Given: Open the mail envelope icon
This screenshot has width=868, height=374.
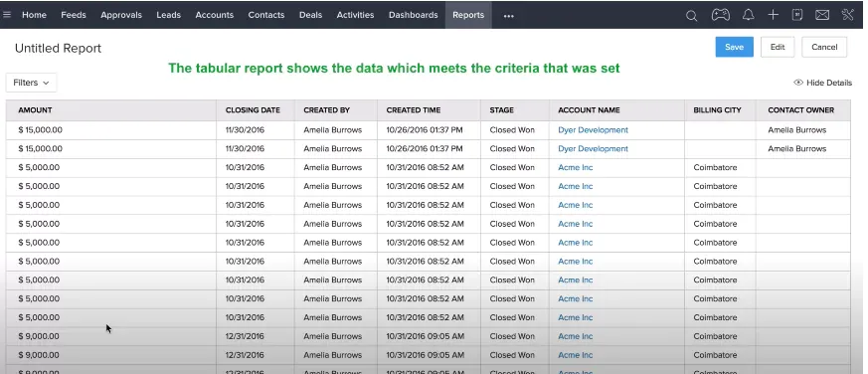Looking at the screenshot, I should (822, 16).
